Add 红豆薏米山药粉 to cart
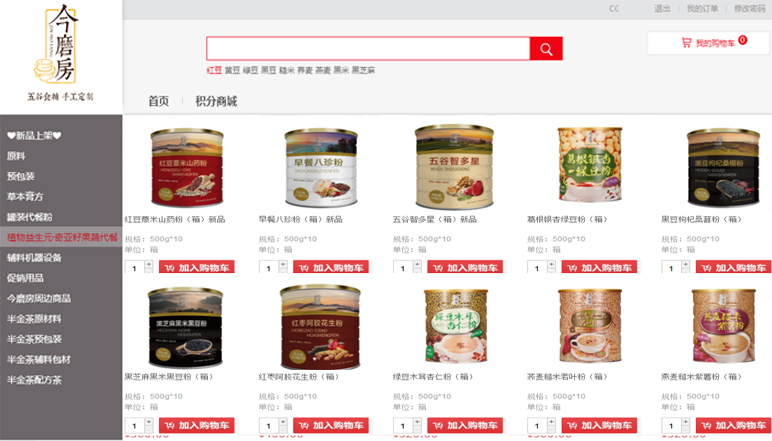 point(196,267)
